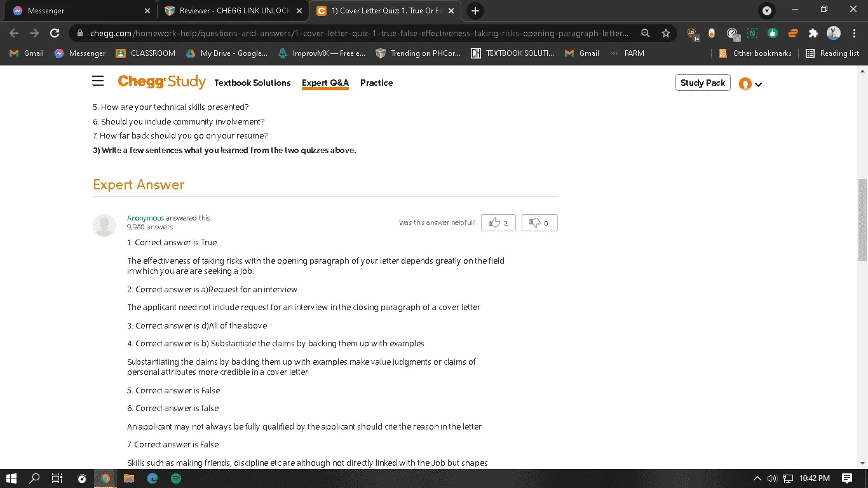Open the TEXTBOOK SOLUTI... bookmark

click(x=513, y=53)
